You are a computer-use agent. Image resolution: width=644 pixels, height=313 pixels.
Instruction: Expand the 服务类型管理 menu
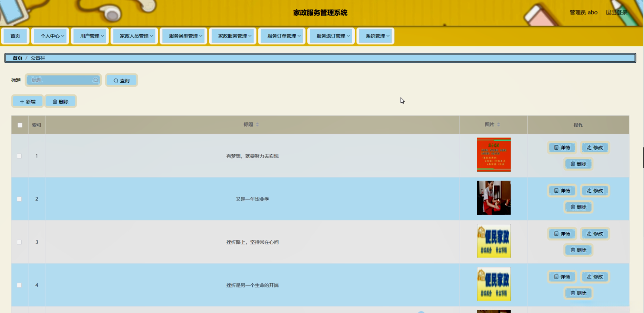(x=183, y=36)
